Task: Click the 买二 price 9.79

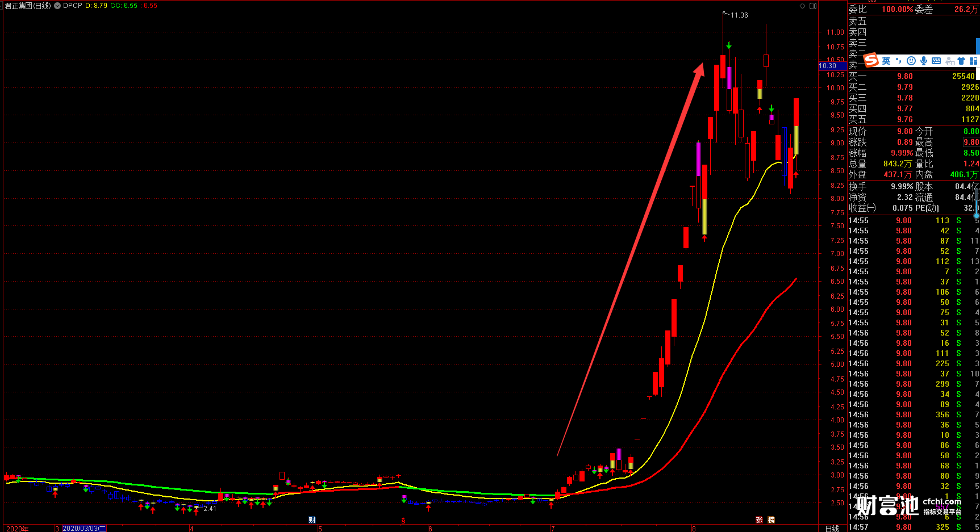Action: coord(905,87)
